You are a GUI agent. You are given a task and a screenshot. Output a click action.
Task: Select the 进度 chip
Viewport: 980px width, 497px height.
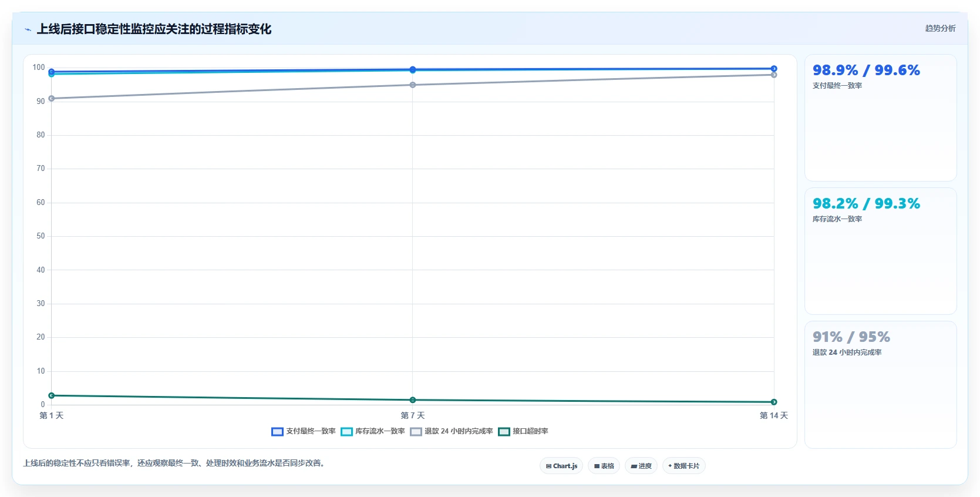[641, 466]
